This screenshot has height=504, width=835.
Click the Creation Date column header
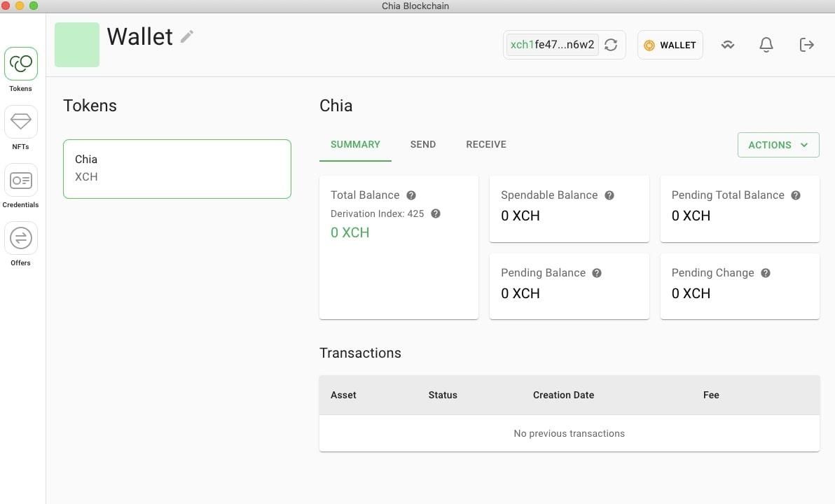tap(563, 395)
